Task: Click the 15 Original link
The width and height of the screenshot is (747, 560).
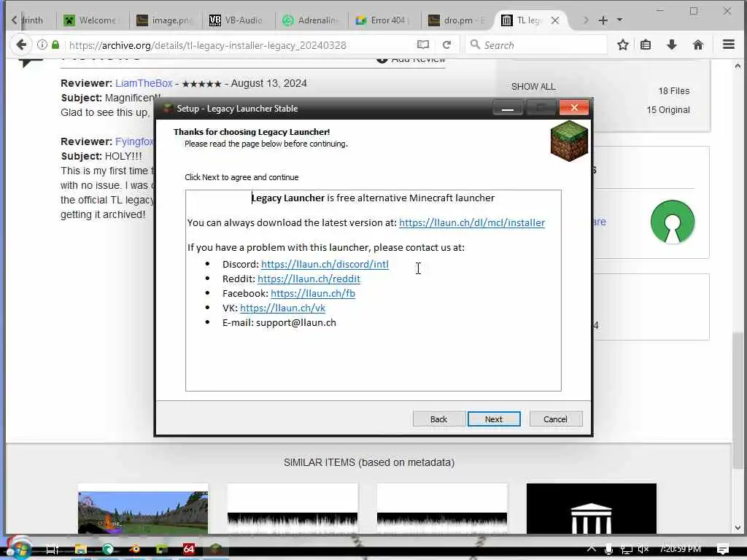Action: 668,110
